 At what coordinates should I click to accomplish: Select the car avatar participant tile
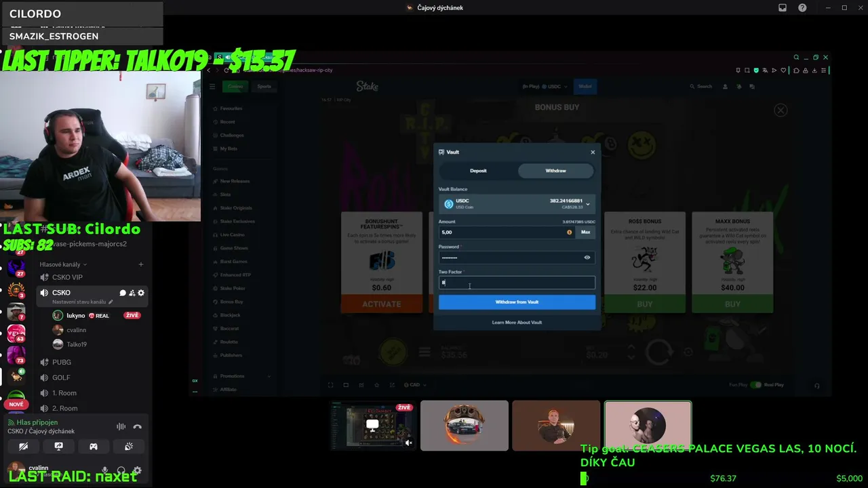click(x=464, y=426)
